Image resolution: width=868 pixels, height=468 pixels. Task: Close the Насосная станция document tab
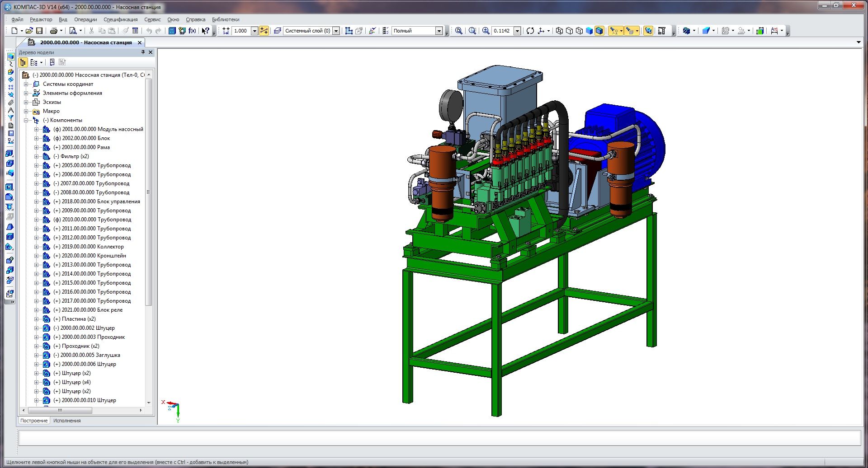(140, 42)
